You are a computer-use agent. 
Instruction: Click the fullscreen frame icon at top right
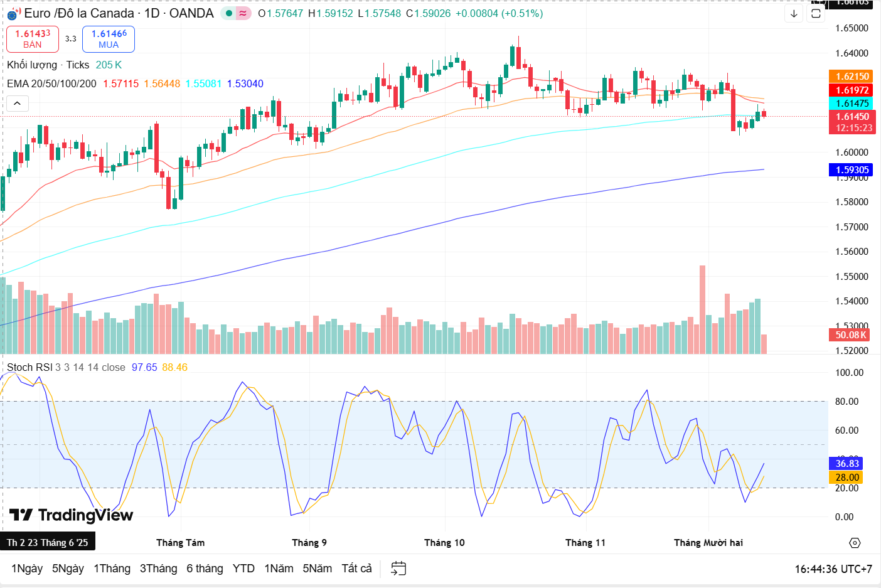[816, 13]
